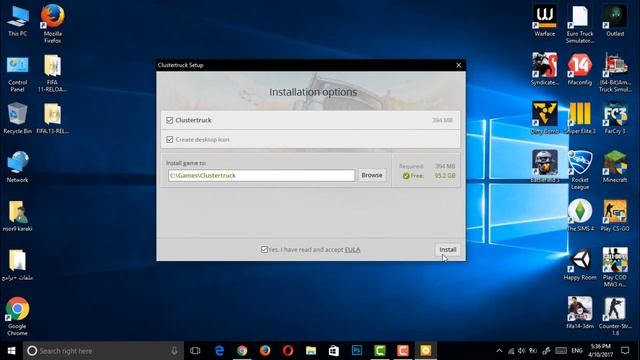
Task: Click the install path field C:\Games\Clustertruck
Action: coord(261,176)
